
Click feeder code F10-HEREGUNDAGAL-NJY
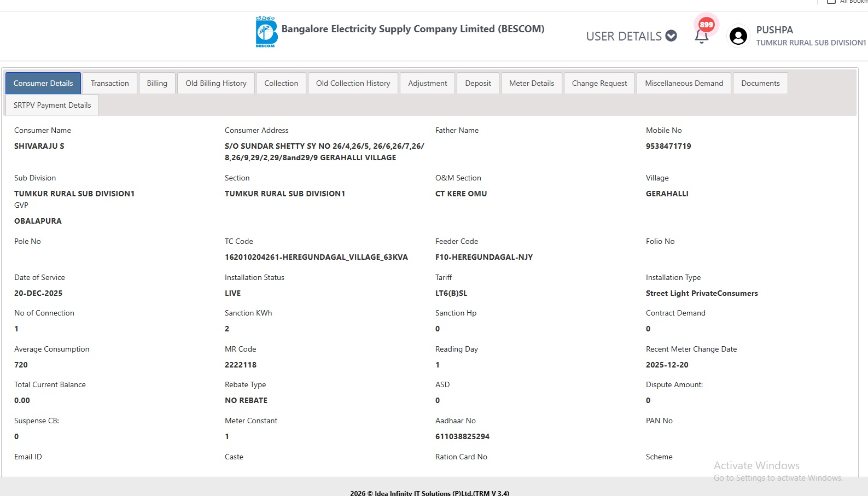click(484, 257)
